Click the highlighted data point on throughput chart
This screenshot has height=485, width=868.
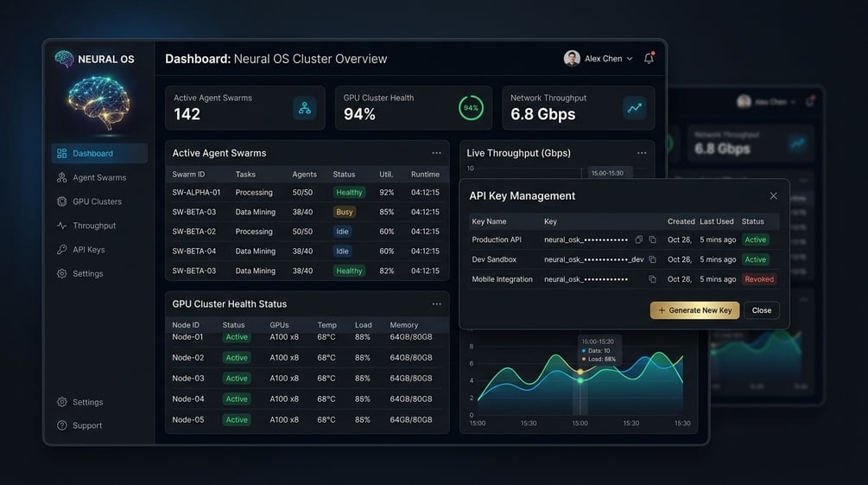click(x=580, y=372)
